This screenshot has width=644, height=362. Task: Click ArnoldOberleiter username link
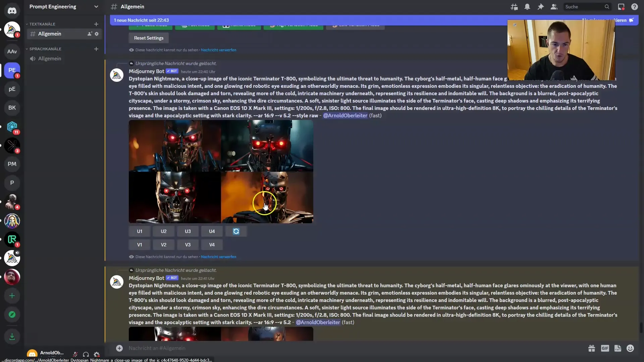(345, 115)
